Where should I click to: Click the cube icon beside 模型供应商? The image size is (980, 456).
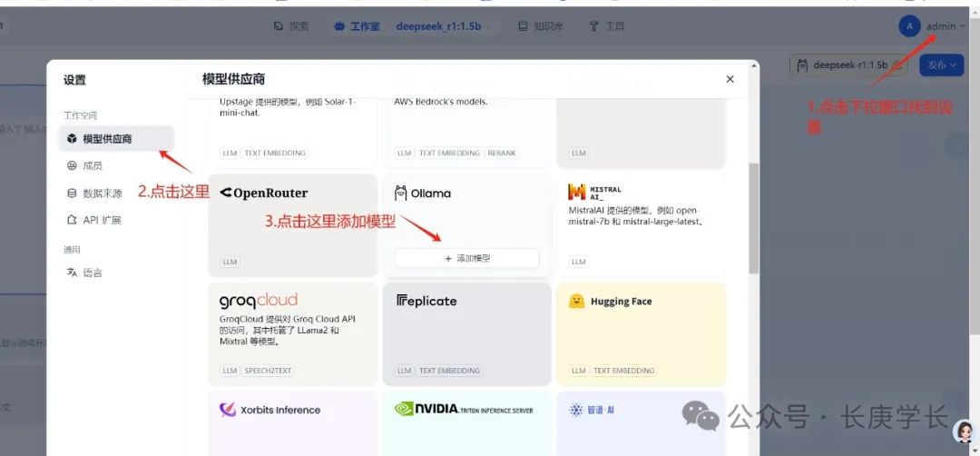point(72,139)
